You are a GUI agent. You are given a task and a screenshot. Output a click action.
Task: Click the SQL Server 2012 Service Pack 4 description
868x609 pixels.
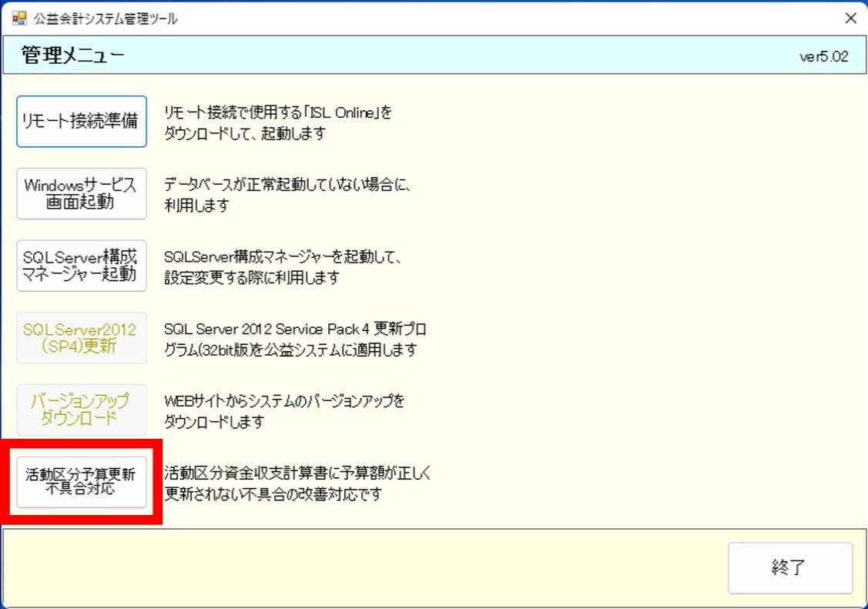pos(294,340)
